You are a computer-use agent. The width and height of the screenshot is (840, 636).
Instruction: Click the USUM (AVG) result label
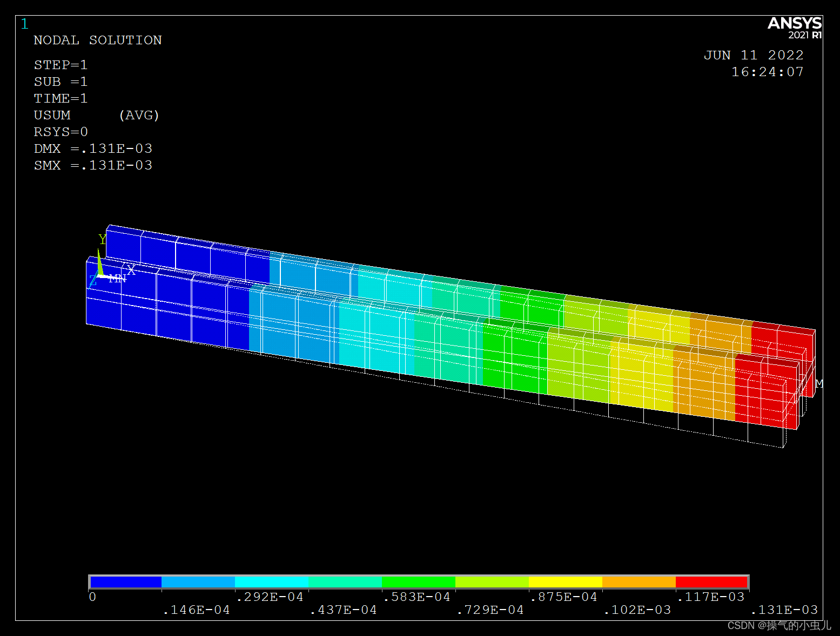(97, 115)
